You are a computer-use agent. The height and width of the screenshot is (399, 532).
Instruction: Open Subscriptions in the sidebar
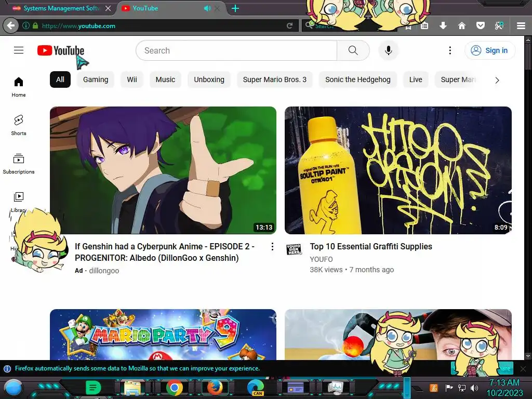click(x=19, y=164)
